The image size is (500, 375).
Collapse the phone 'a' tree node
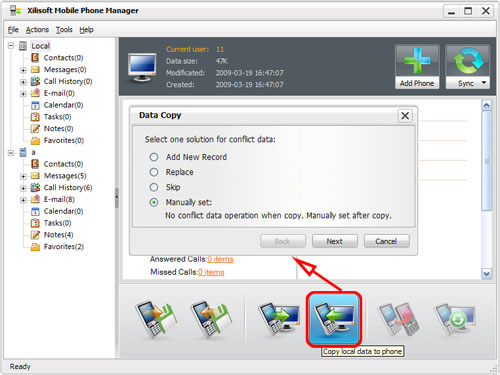pos(11,153)
